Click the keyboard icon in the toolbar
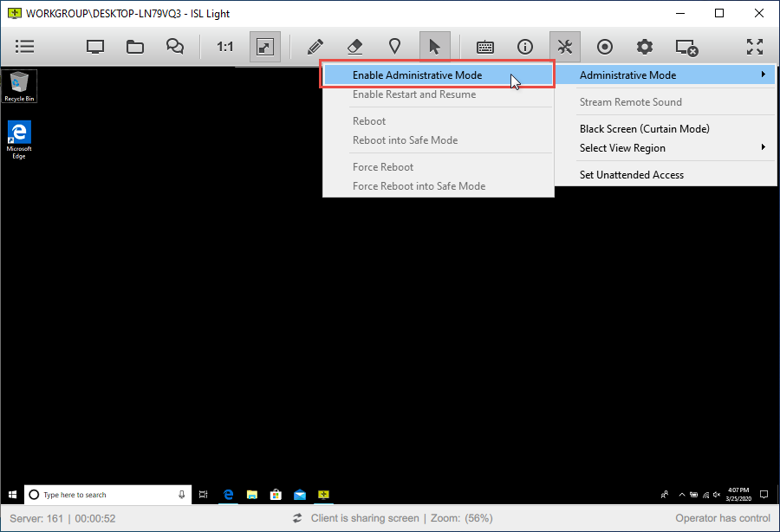780x532 pixels. click(485, 47)
